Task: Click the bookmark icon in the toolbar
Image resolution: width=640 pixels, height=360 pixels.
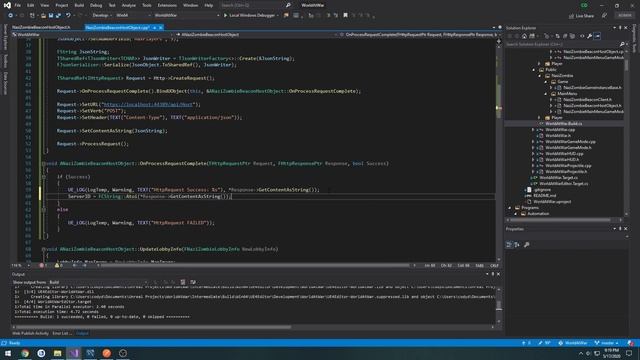Action: (345, 16)
